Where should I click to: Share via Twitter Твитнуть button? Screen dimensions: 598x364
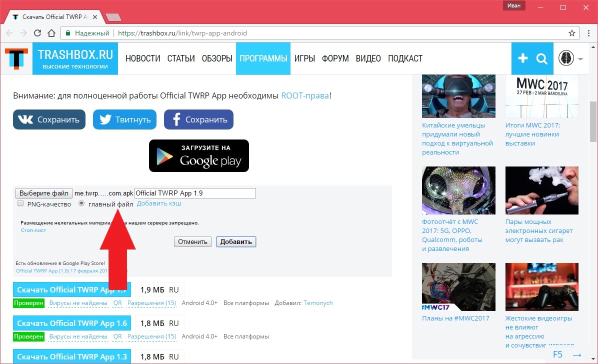[x=124, y=119]
